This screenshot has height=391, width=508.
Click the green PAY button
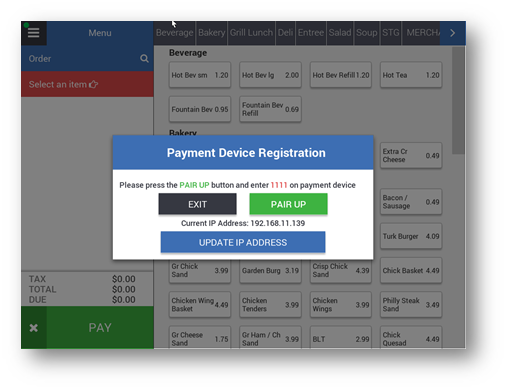tap(100, 328)
